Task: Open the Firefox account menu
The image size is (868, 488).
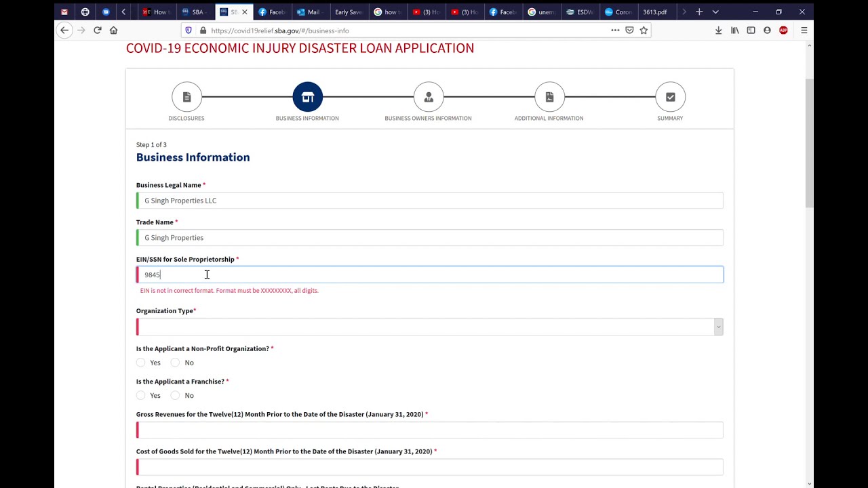Action: coord(768,30)
